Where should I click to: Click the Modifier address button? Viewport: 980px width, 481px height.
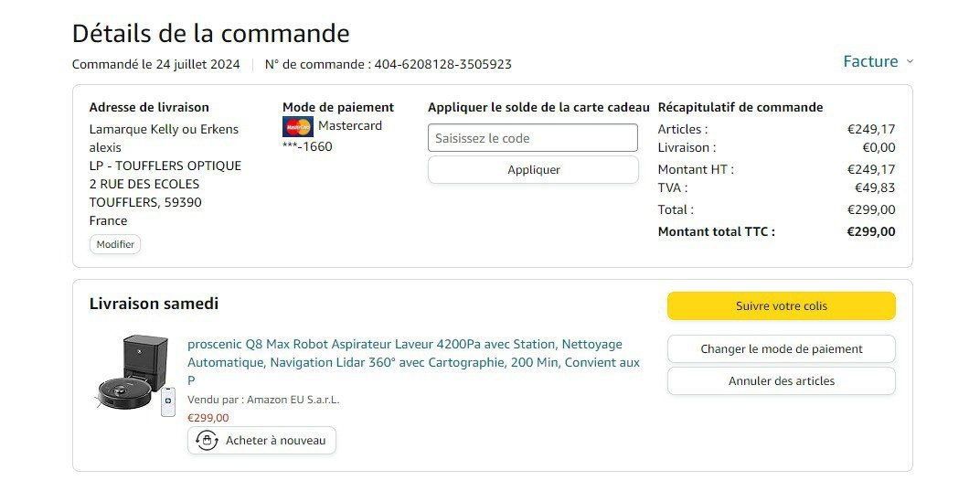tap(115, 244)
